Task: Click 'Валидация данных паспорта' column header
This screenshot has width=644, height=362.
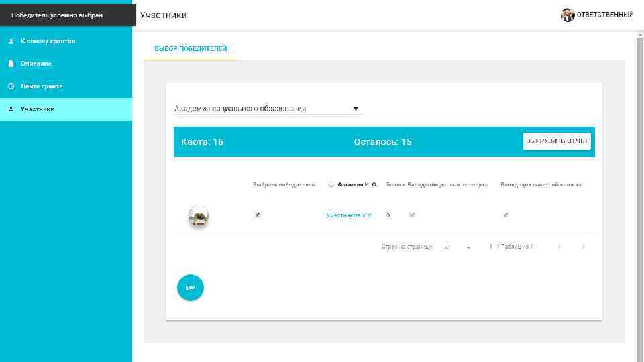Action: click(447, 185)
